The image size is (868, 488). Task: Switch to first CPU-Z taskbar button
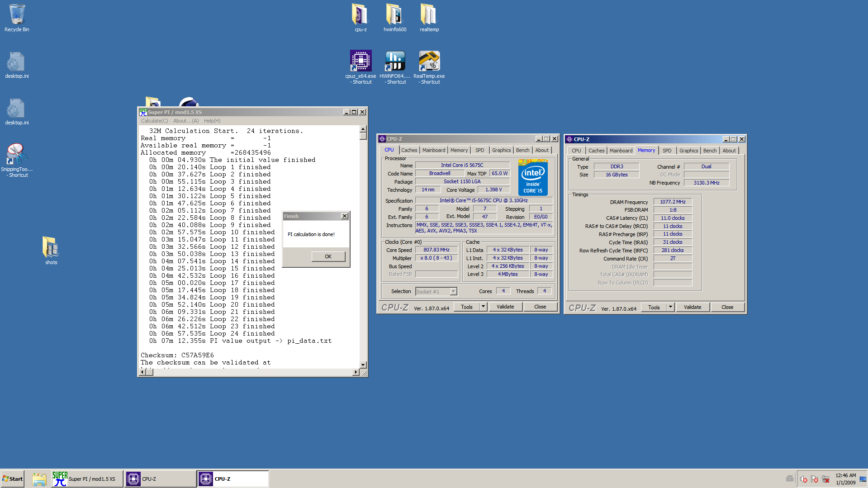pos(160,479)
